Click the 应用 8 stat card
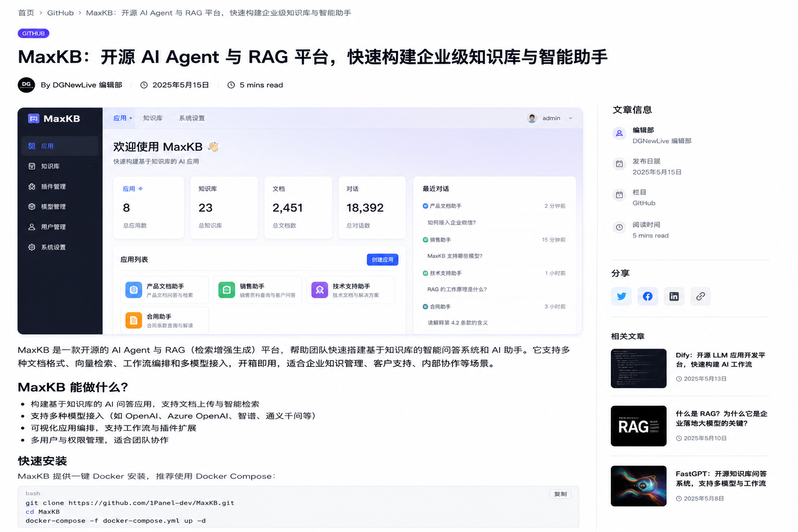 click(x=149, y=208)
